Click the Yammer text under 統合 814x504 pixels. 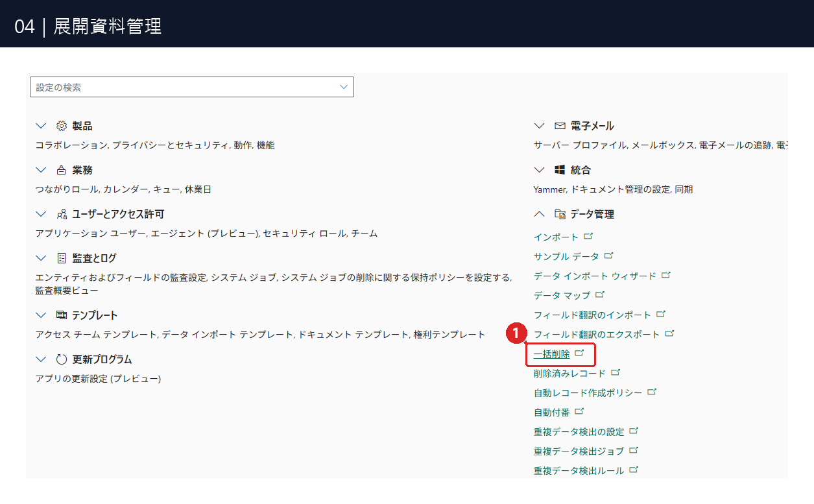(550, 189)
